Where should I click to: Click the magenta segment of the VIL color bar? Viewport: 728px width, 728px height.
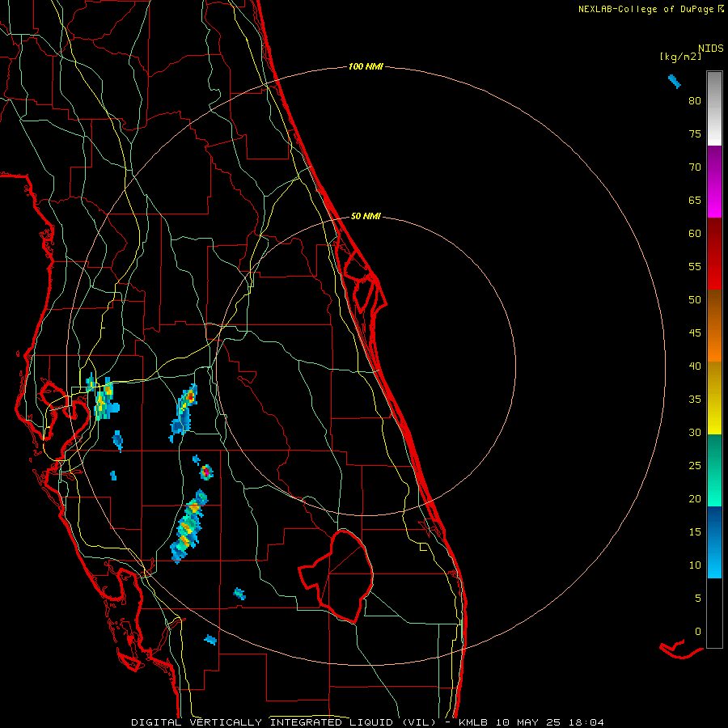[714, 181]
